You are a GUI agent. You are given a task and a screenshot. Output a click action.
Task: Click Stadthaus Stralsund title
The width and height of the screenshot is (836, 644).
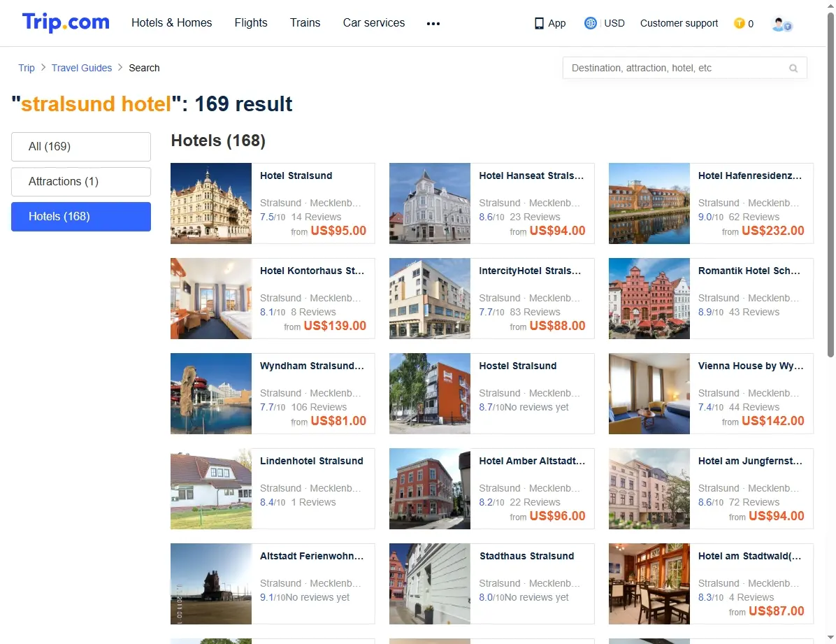coord(527,556)
